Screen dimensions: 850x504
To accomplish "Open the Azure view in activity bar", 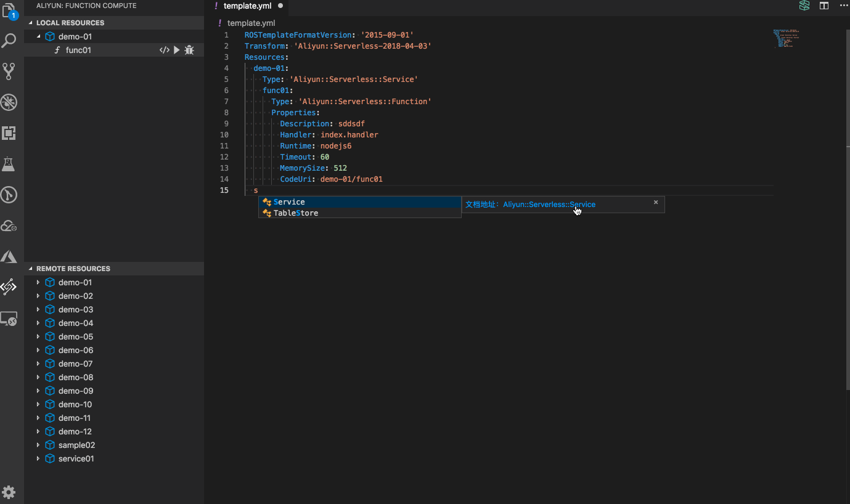I will [x=9, y=256].
